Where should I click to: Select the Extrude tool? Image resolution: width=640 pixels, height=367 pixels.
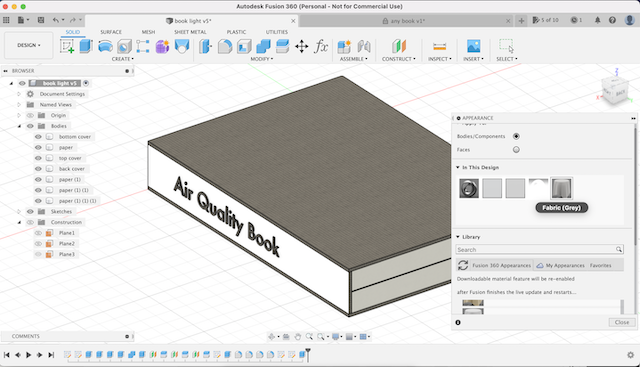(86, 46)
